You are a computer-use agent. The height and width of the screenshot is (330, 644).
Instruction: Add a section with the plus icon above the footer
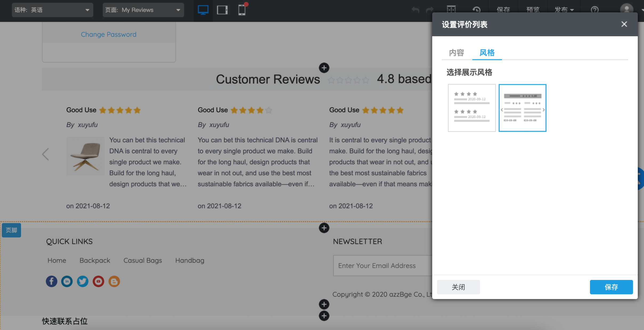click(324, 228)
